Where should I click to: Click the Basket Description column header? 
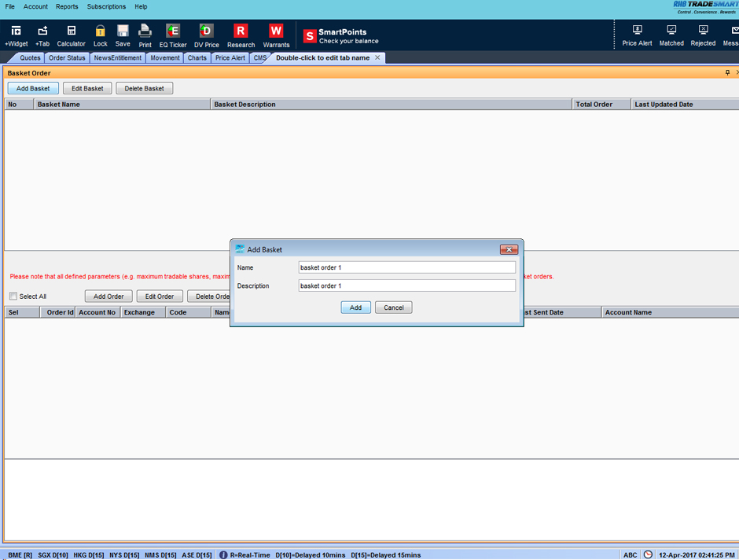(392, 104)
